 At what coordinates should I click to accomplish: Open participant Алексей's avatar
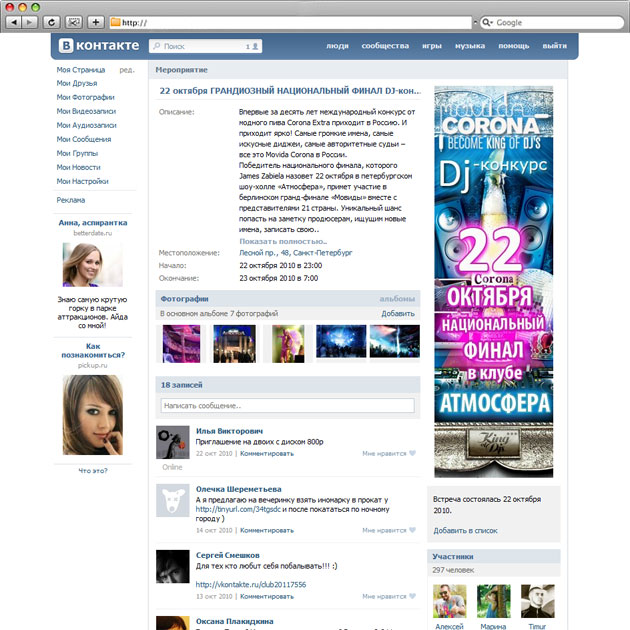tap(449, 601)
